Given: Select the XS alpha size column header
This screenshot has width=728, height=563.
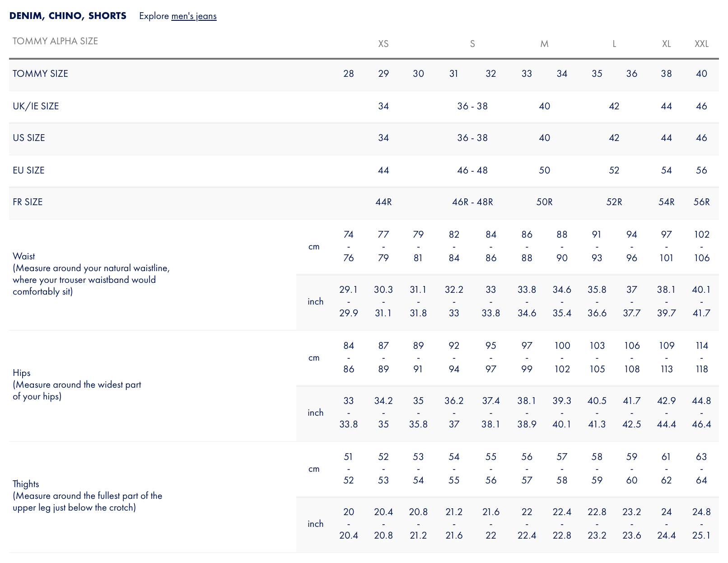Looking at the screenshot, I should coord(383,44).
